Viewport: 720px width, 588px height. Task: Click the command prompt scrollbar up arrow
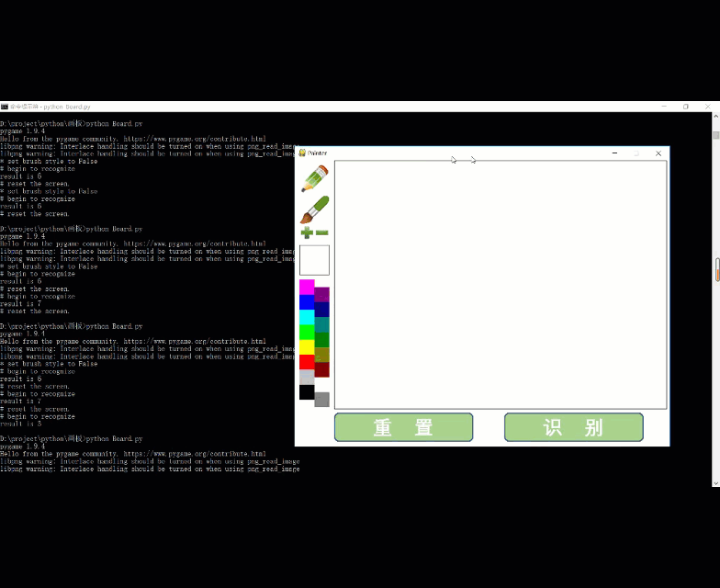[x=716, y=117]
